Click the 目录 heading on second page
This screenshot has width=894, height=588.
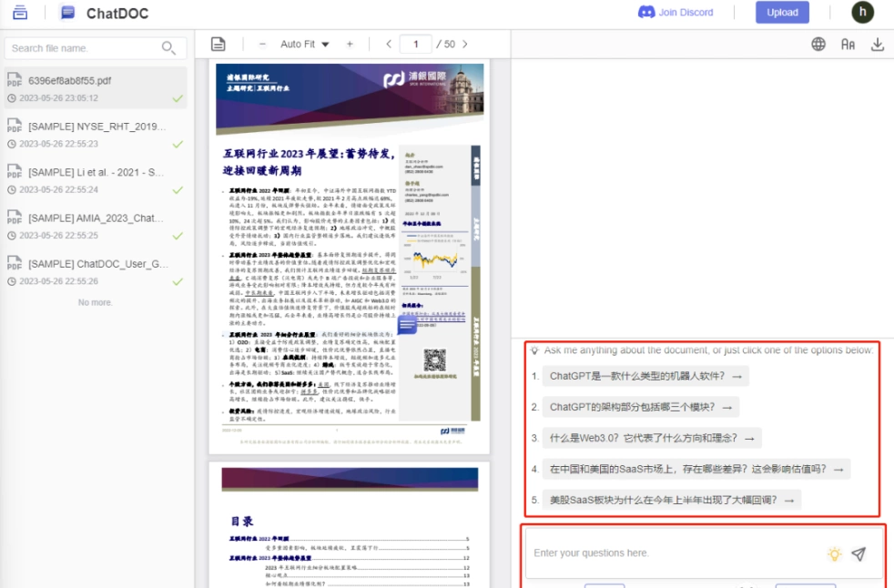(x=242, y=522)
